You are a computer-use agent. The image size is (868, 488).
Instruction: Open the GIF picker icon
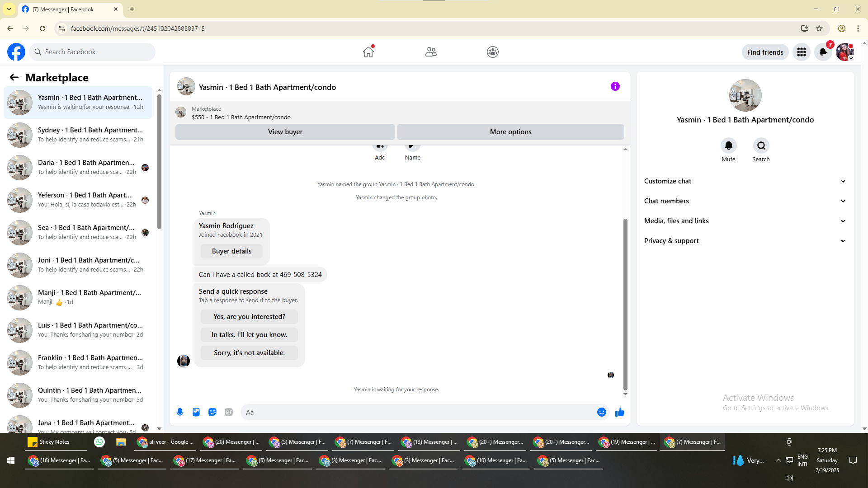[x=229, y=412]
